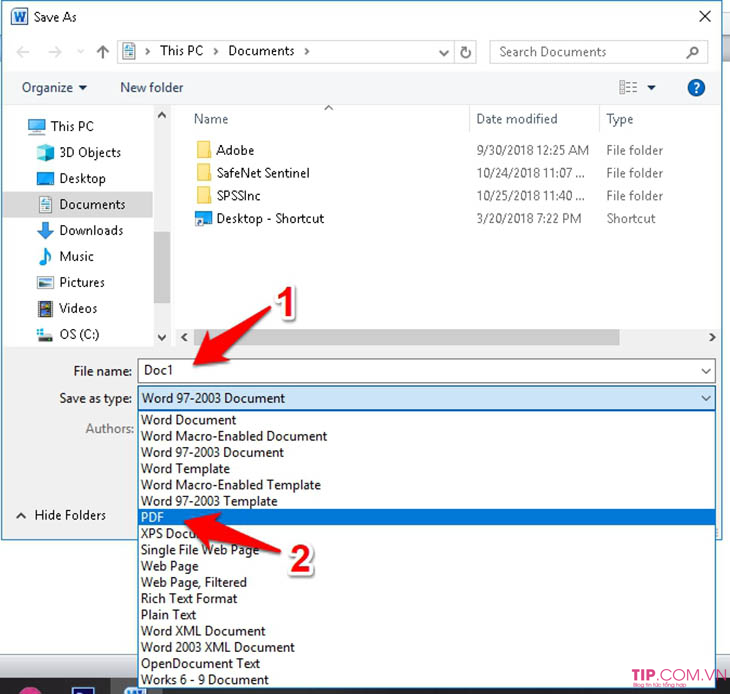
Task: Click the search magnifier icon
Action: tap(693, 52)
